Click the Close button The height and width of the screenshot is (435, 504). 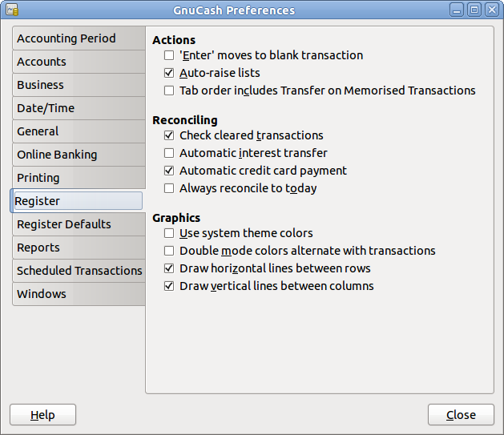[461, 415]
